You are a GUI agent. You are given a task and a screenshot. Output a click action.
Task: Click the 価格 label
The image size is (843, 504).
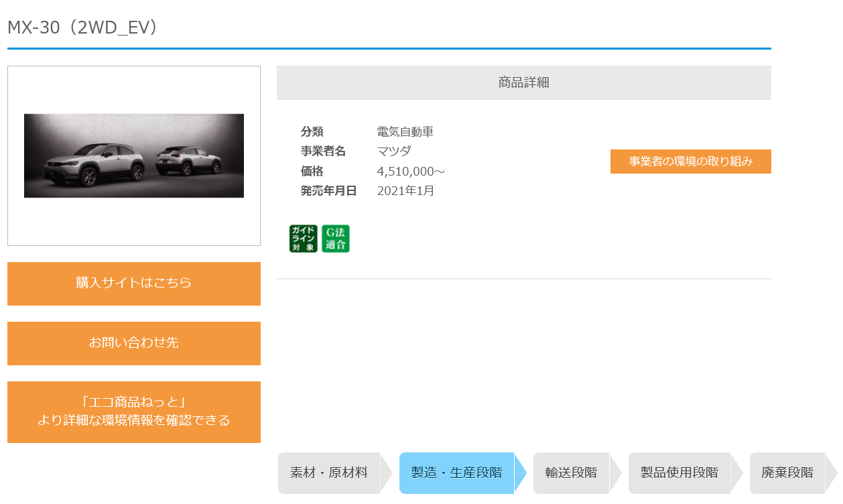[x=312, y=172]
